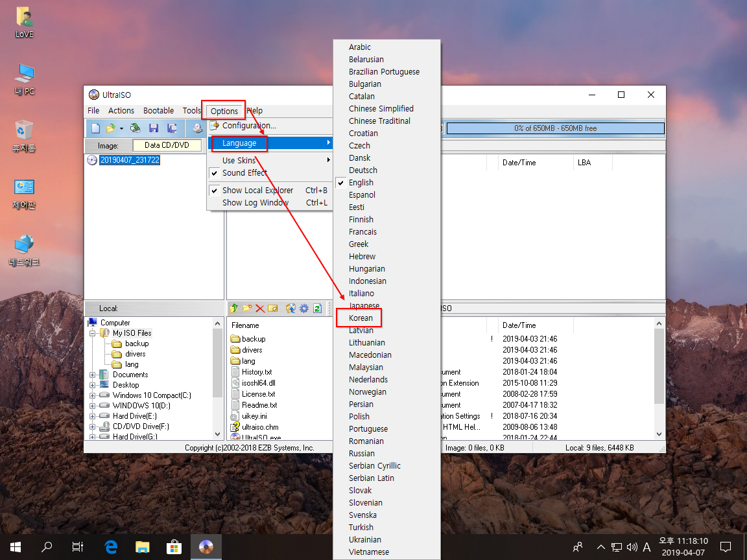Viewport: 747px width, 560px height.
Task: Expand the CD/DVD Drive(F:) node
Action: 93,426
